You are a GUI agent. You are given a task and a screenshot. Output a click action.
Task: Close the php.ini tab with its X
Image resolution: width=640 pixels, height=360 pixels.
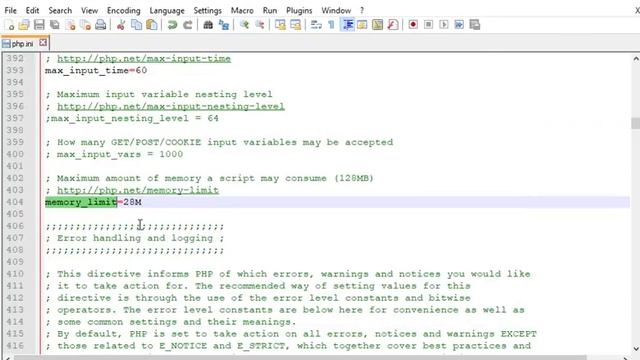tap(43, 43)
